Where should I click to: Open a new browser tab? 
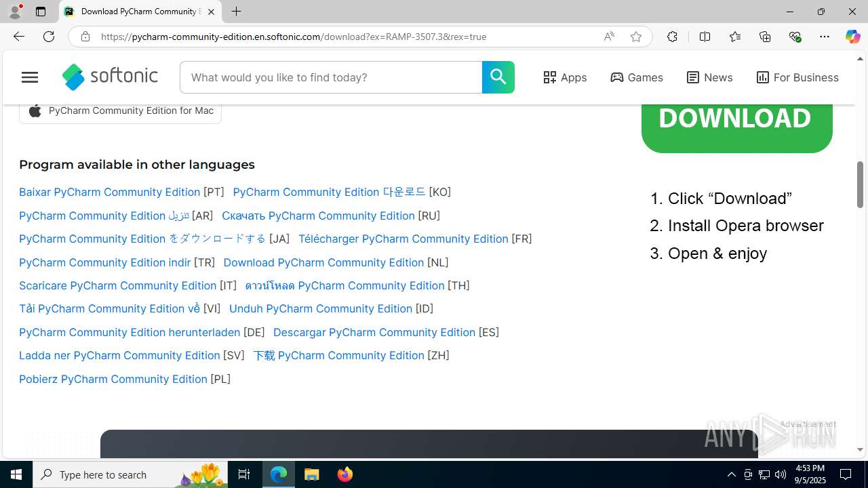pyautogui.click(x=236, y=12)
